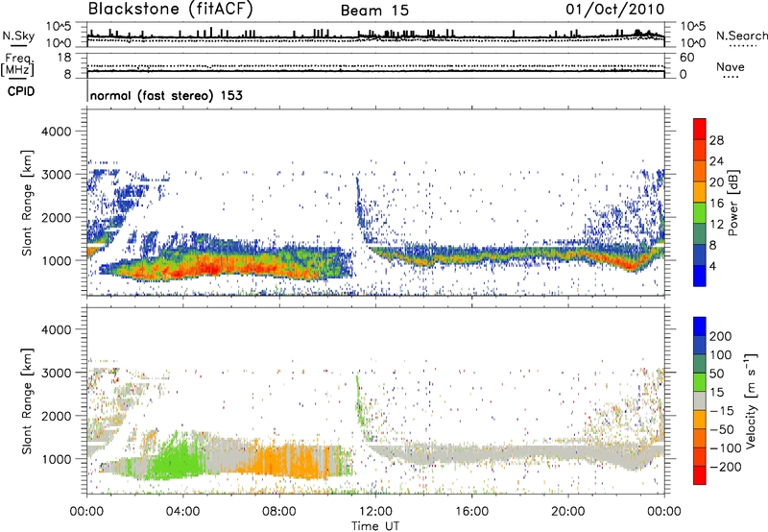Select the Freq. [MHz] axis label

[x=17, y=64]
